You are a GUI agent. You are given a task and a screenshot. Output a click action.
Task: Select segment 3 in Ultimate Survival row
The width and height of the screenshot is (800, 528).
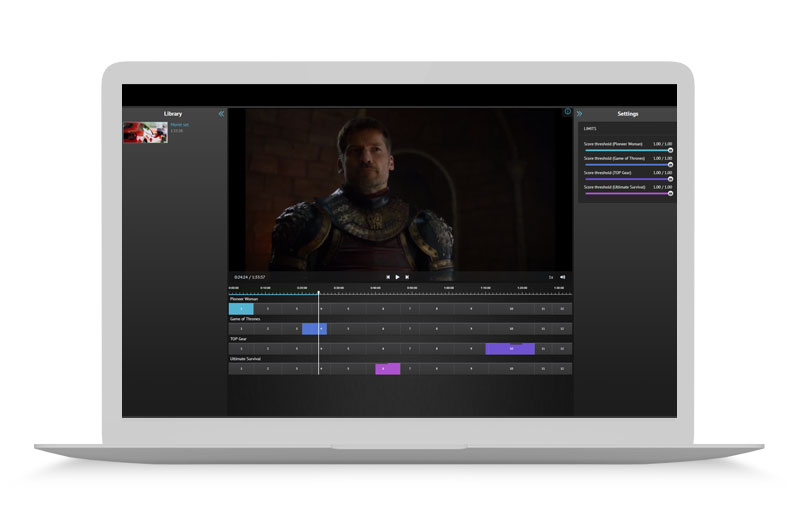(x=296, y=368)
